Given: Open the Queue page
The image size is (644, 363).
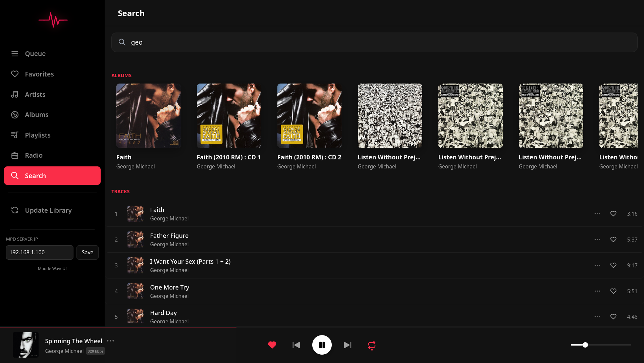Looking at the screenshot, I should click(x=35, y=54).
